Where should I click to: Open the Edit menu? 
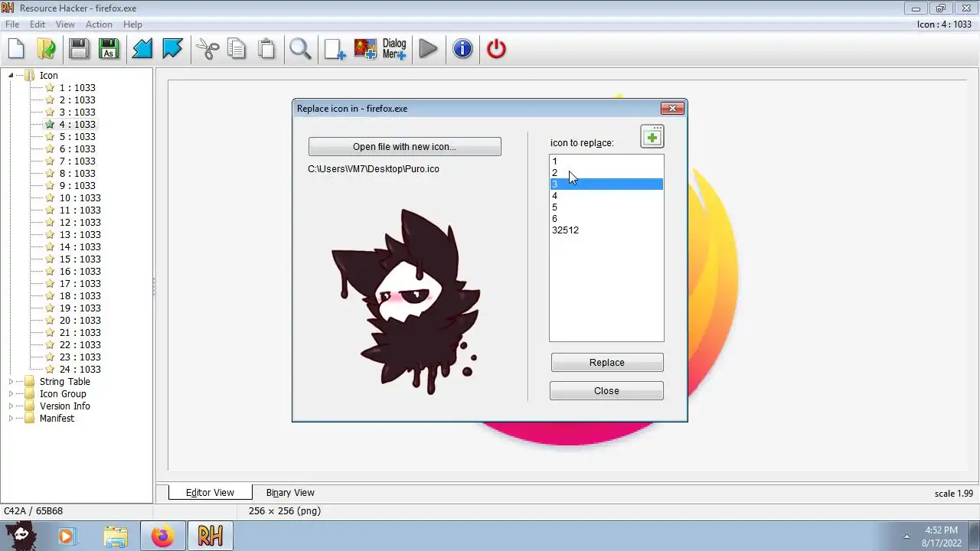[38, 24]
